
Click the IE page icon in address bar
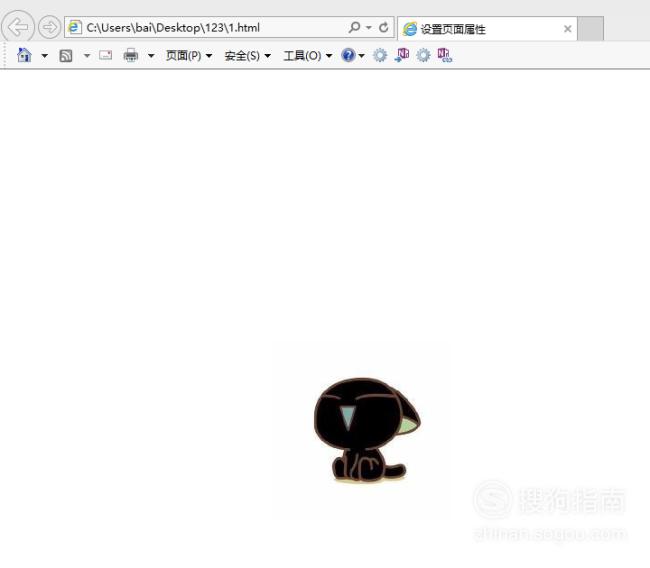pos(75,27)
